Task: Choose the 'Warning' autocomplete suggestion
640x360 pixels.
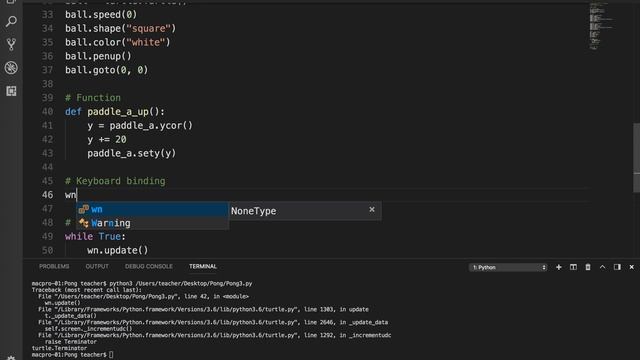Action: (153, 223)
